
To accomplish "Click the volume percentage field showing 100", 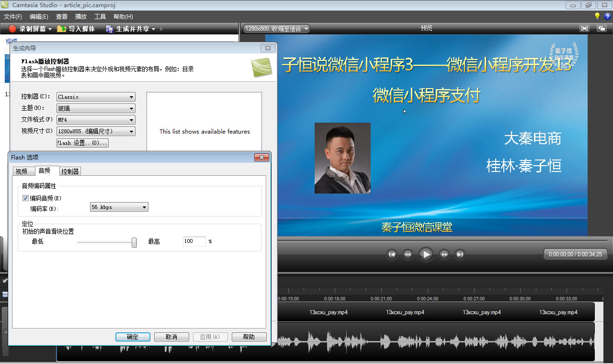I will click(194, 241).
